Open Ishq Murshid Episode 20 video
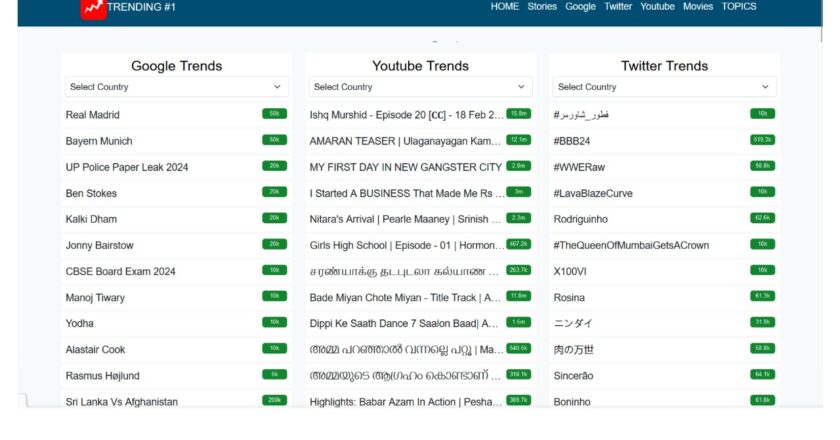 point(406,115)
